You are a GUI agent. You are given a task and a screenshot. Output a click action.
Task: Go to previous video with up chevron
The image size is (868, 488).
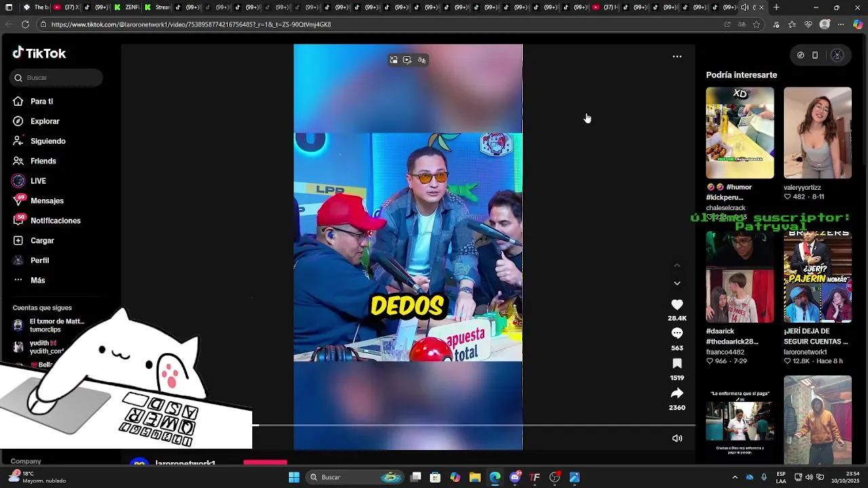[677, 266]
